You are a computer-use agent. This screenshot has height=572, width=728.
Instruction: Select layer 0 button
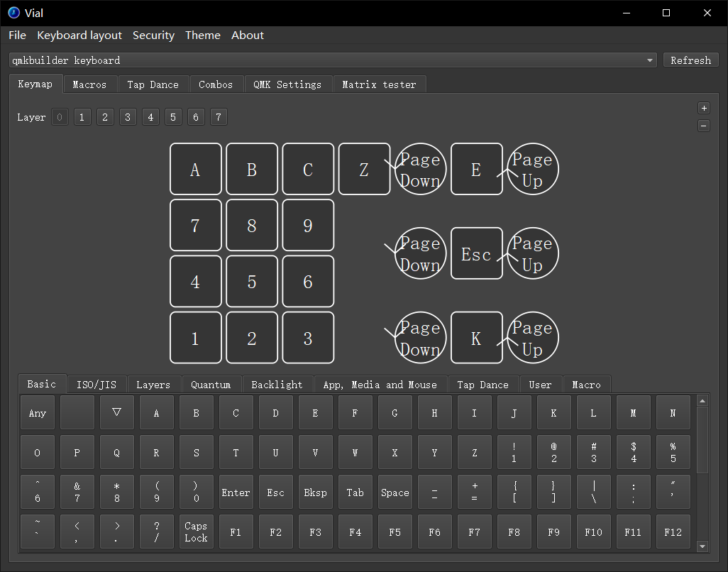click(x=60, y=117)
